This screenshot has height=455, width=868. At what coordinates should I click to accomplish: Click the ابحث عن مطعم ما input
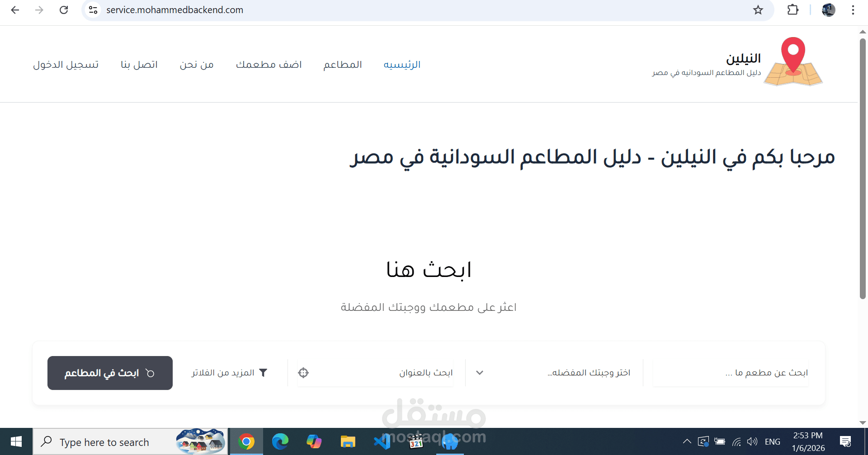[731, 373]
